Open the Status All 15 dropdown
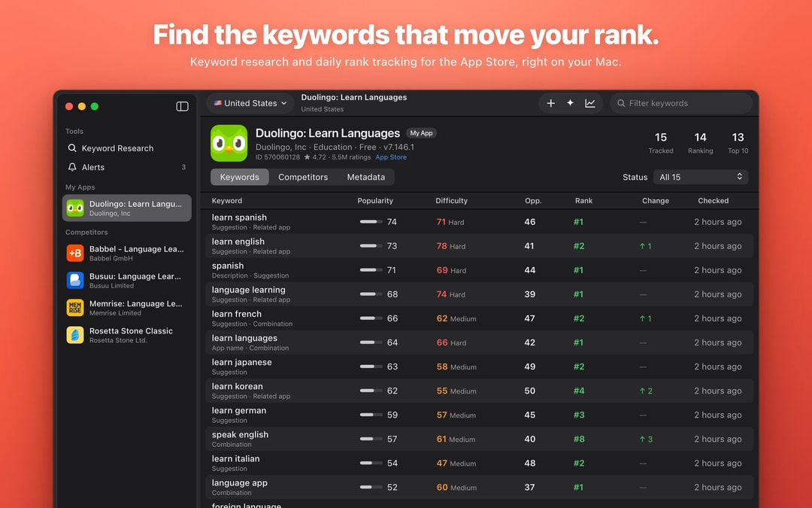 tap(701, 178)
